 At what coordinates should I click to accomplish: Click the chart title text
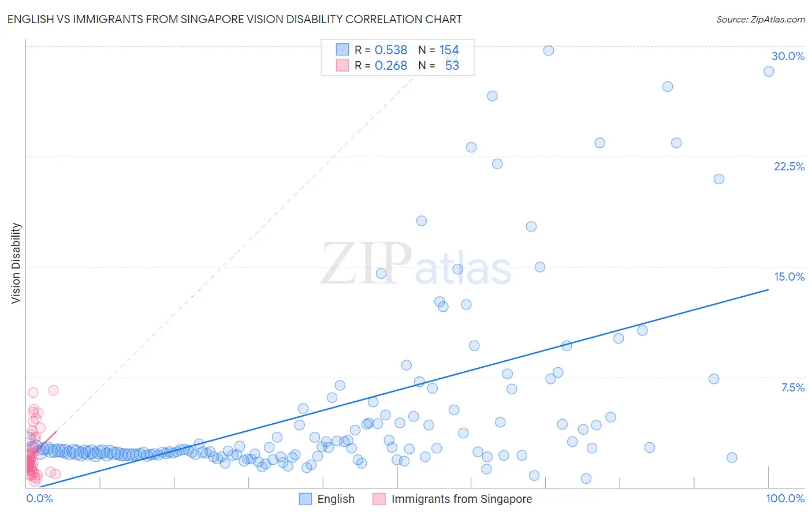pyautogui.click(x=234, y=19)
